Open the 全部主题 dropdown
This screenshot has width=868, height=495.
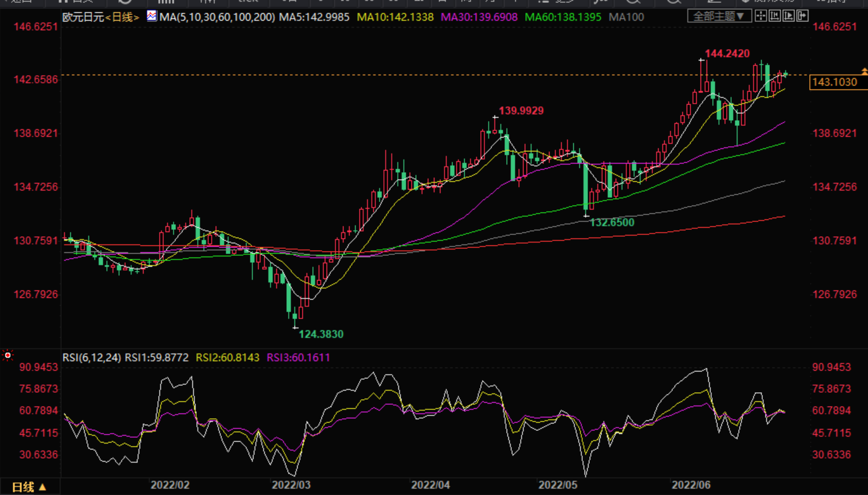[719, 16]
